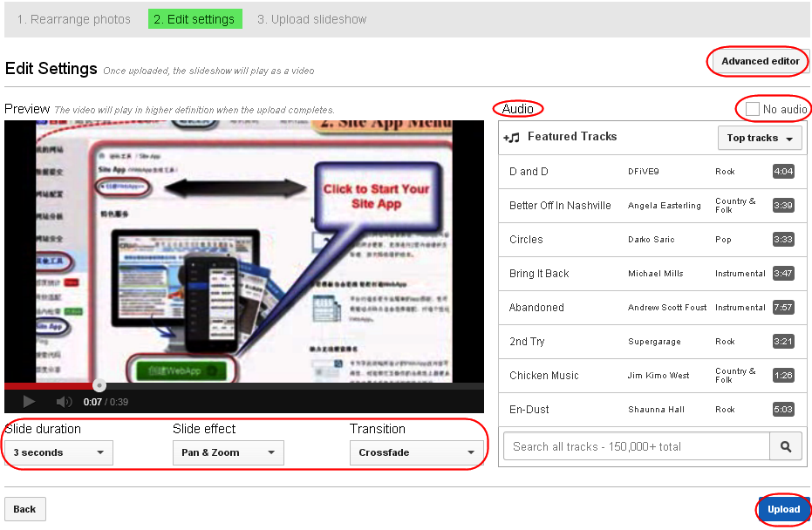Click the search magnifier icon for tracks

pos(786,445)
